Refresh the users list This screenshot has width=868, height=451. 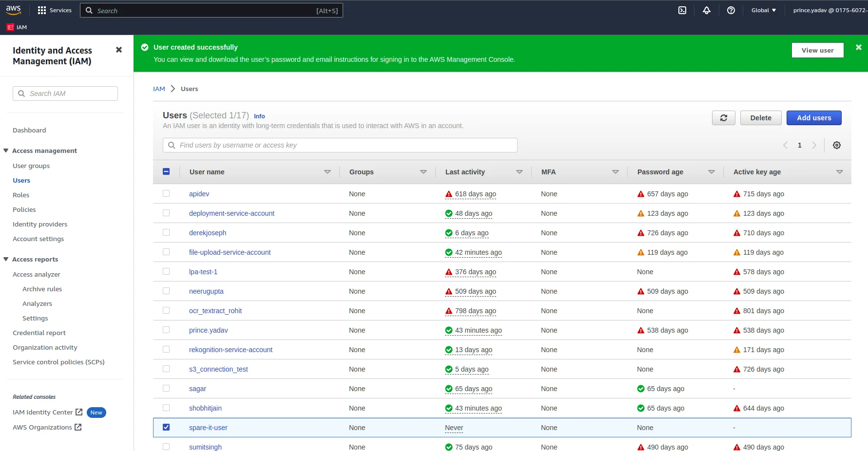724,118
